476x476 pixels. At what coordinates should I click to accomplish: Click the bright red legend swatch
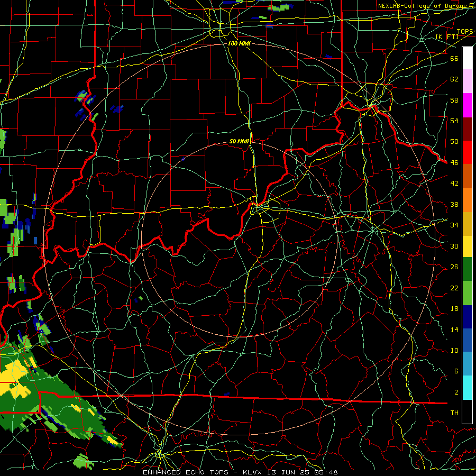467,152
